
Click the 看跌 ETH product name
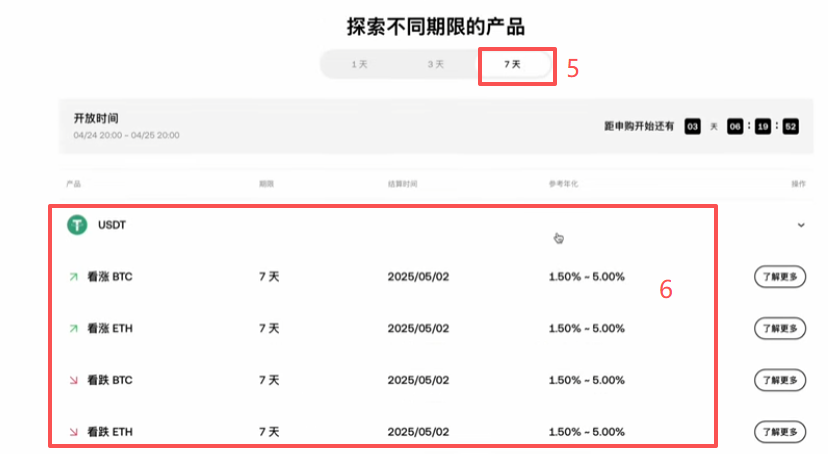pos(110,432)
